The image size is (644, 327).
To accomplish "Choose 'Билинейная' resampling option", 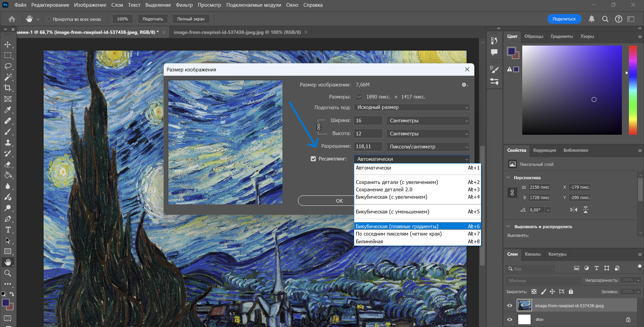I will tap(418, 242).
